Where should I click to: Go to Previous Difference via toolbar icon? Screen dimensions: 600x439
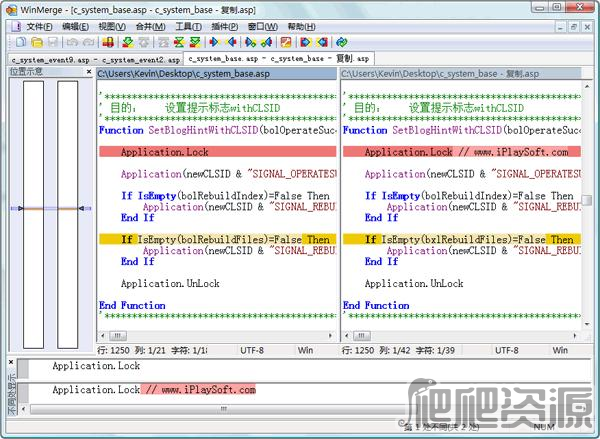[x=144, y=42]
